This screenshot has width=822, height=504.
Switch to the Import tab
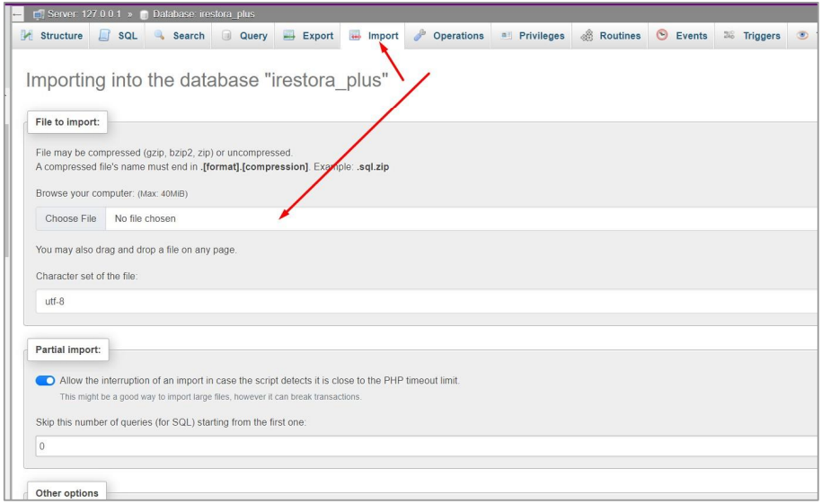click(x=374, y=36)
